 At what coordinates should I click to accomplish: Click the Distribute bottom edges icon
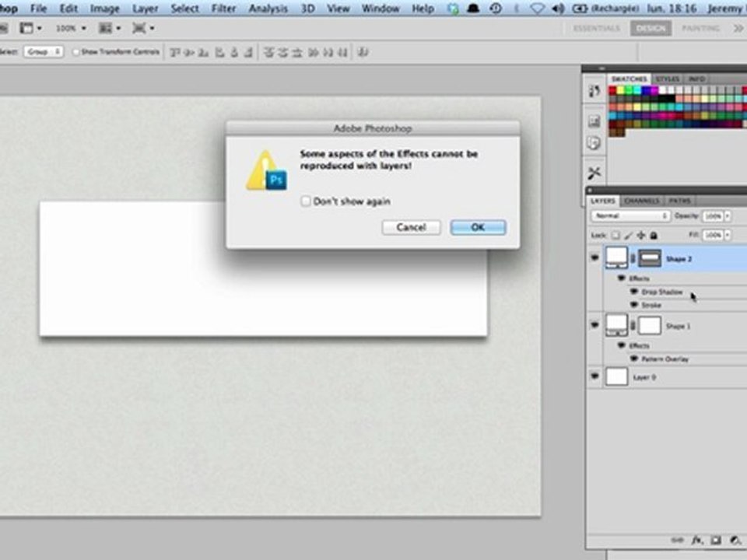(x=298, y=52)
